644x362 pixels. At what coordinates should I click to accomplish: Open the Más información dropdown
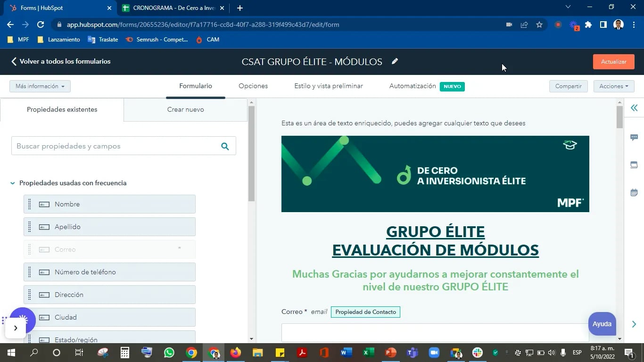click(x=40, y=86)
